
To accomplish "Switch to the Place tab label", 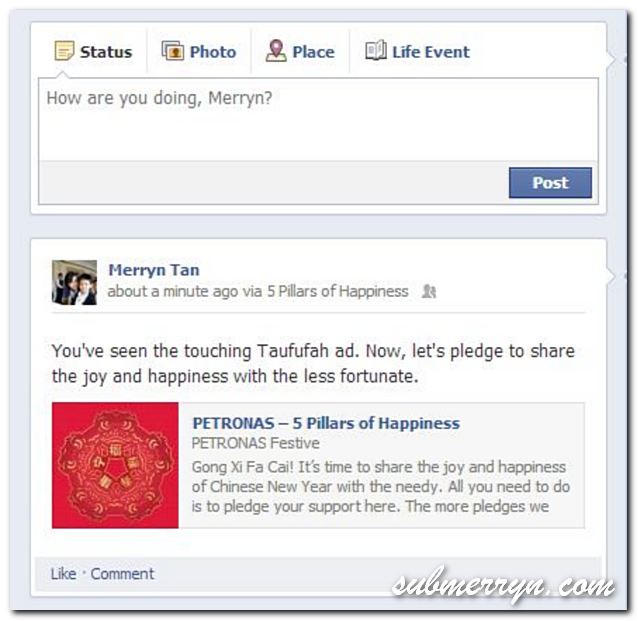I will [x=313, y=52].
